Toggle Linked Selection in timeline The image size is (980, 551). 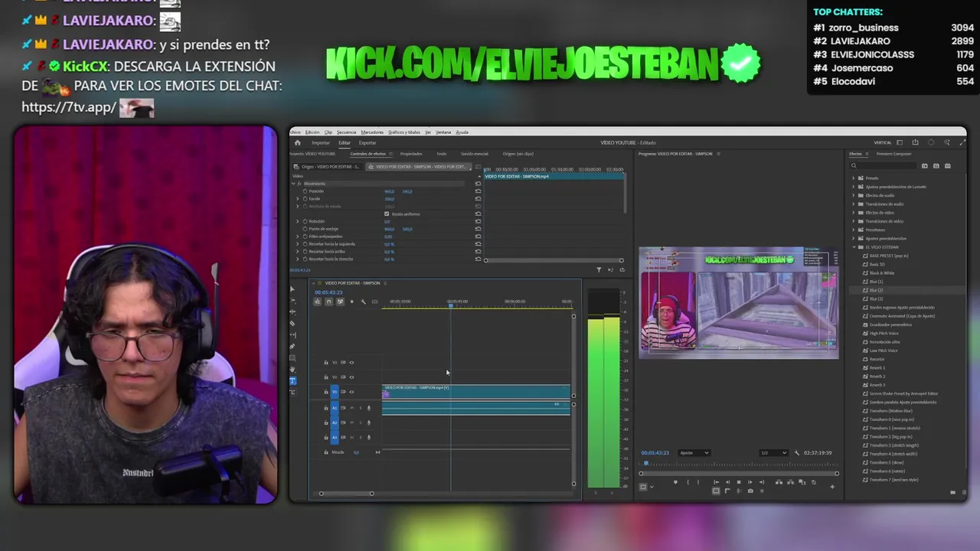(x=340, y=302)
